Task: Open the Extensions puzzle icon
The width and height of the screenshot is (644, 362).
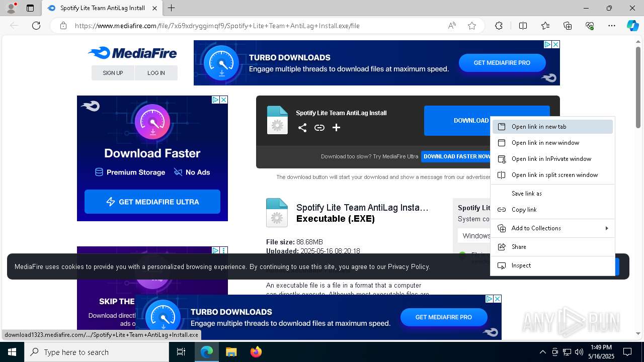Action: 499,26
